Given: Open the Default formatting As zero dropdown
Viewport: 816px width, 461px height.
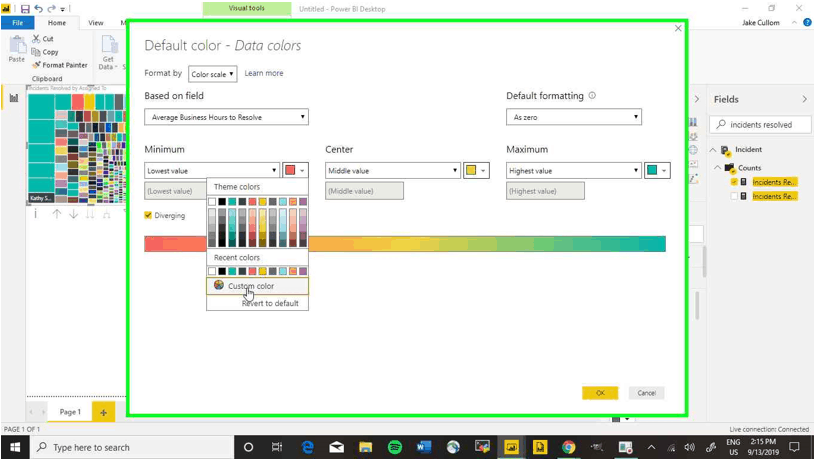Looking at the screenshot, I should tap(573, 117).
